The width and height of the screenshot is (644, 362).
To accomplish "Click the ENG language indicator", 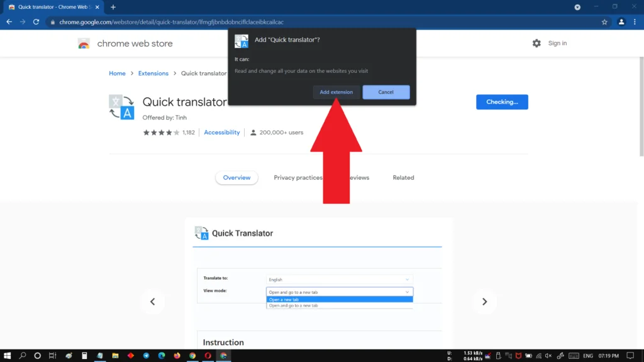I will 588,356.
